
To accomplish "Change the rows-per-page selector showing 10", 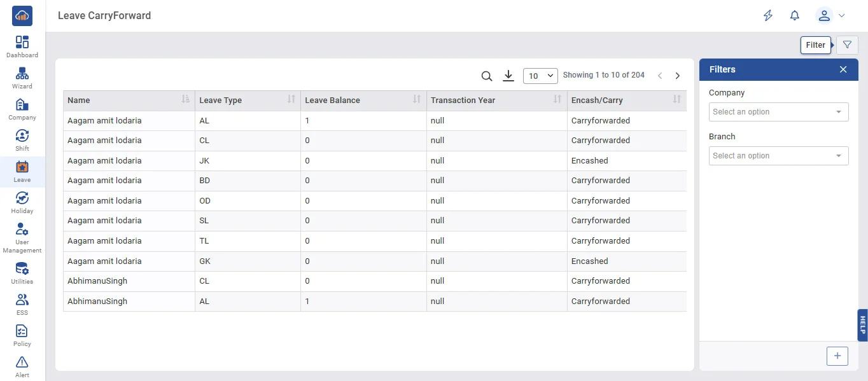I will (x=540, y=76).
